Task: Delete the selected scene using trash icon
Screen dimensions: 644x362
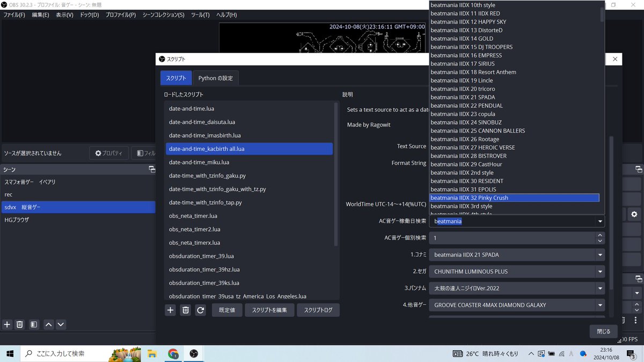Action: pos(20,324)
